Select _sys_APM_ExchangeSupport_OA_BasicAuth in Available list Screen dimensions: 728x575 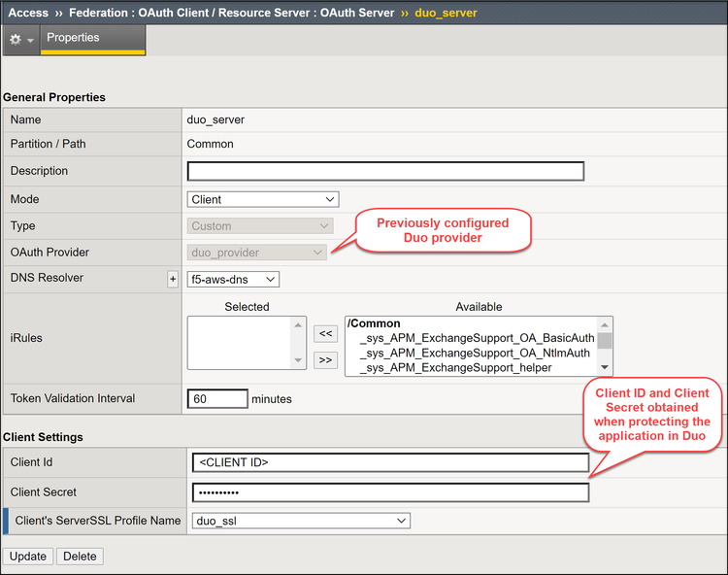pyautogui.click(x=476, y=338)
